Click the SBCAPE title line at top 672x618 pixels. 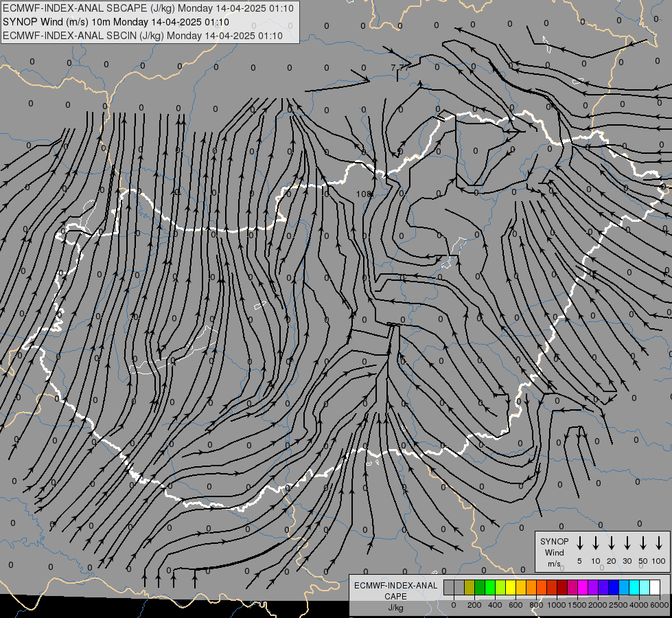[x=148, y=8]
